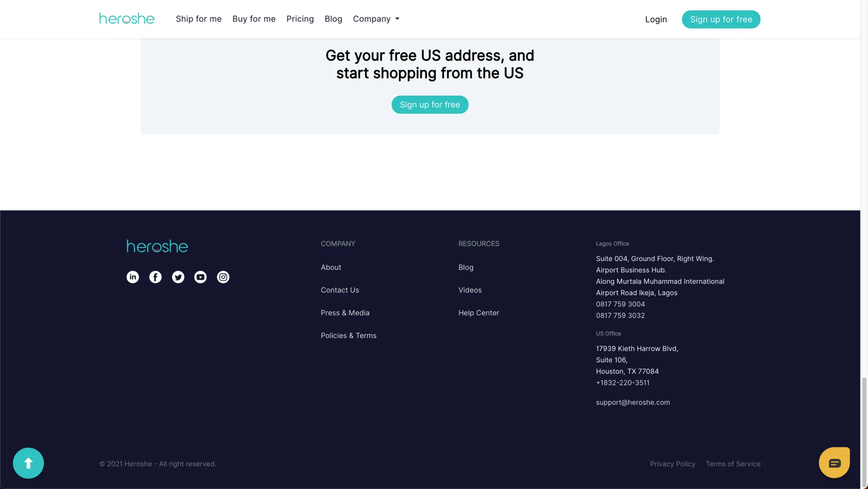Viewport: 868px width, 489px height.
Task: Click the Login link
Action: (656, 19)
